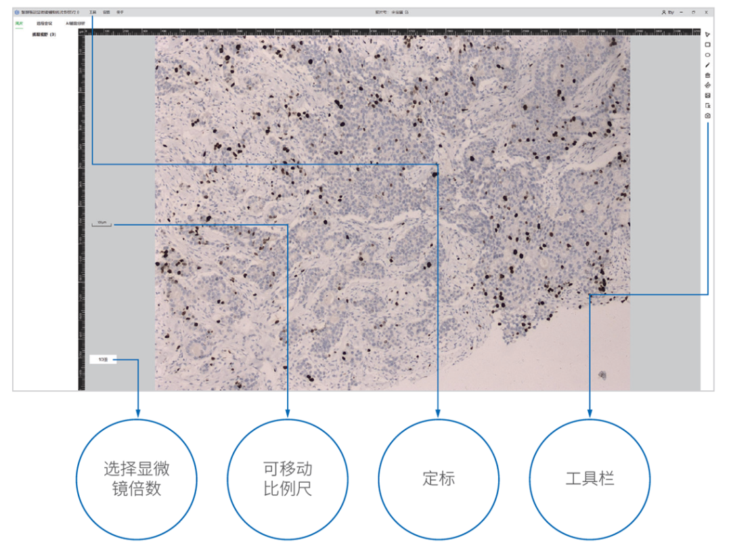Image resolution: width=731 pixels, height=560 pixels.
Task: Click the image picture tool icon
Action: [707, 95]
